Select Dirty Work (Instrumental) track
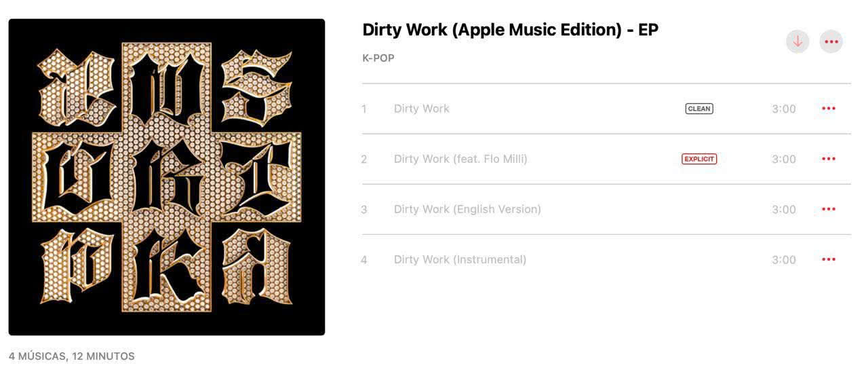Image resolution: width=868 pixels, height=372 pixels. click(460, 259)
